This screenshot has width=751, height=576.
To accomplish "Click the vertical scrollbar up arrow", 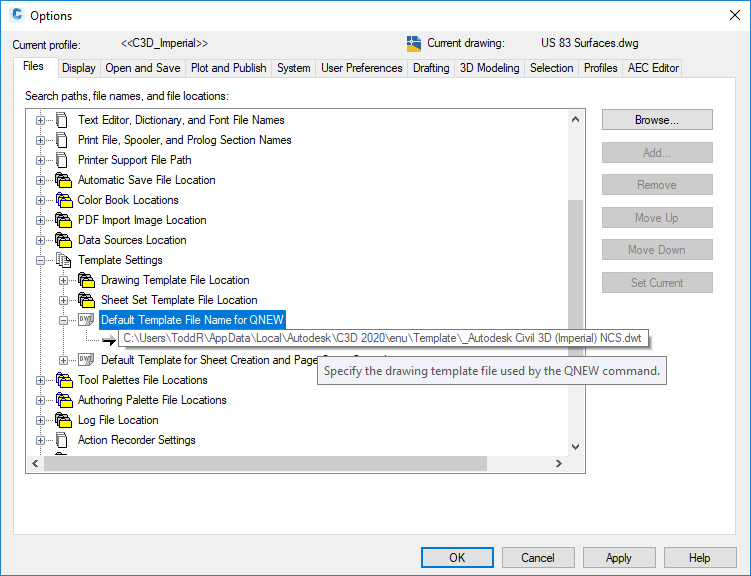I will tap(576, 119).
